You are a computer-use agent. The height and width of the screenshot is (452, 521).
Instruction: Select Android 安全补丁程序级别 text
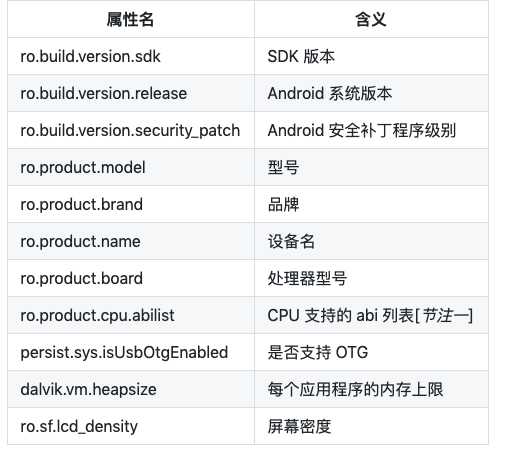pyautogui.click(x=362, y=130)
